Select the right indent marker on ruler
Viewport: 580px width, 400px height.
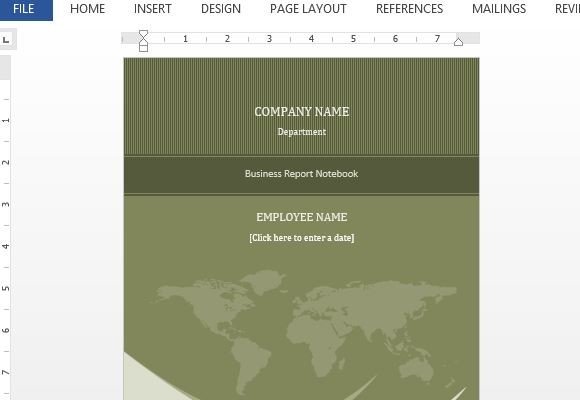(x=458, y=42)
